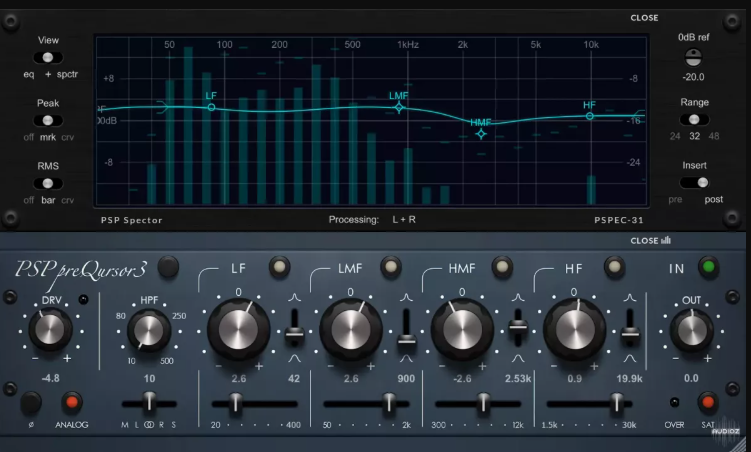Click the Processing L + R setting
This screenshot has height=452, width=751.
click(x=404, y=219)
